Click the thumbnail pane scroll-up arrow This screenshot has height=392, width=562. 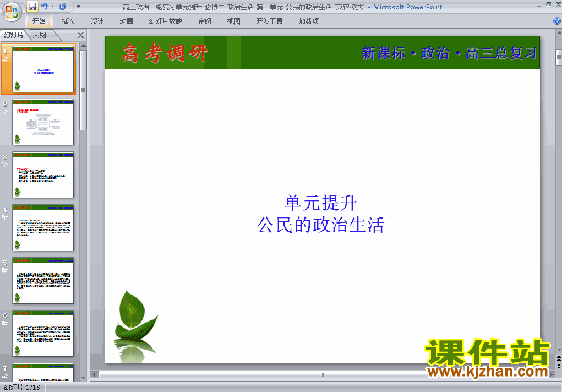tap(83, 46)
